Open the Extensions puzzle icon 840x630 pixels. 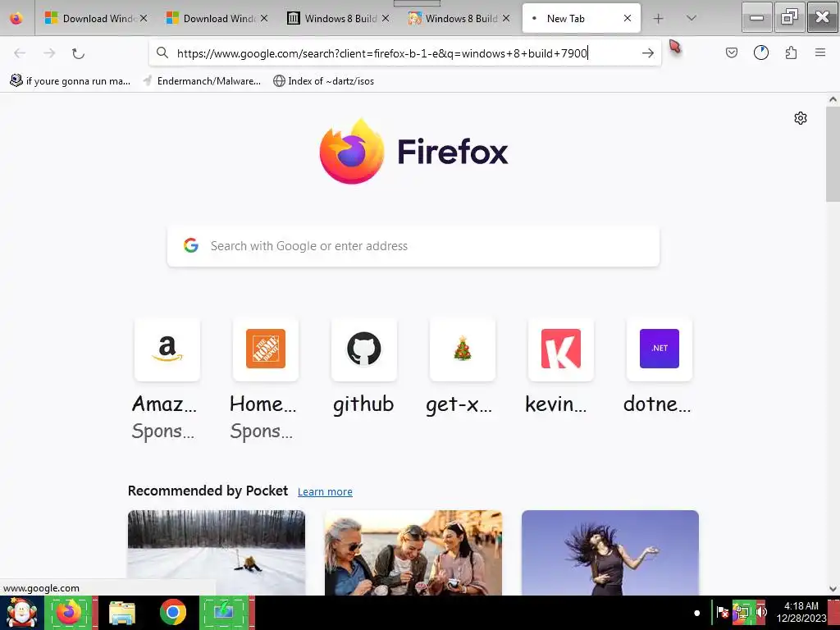tap(791, 52)
